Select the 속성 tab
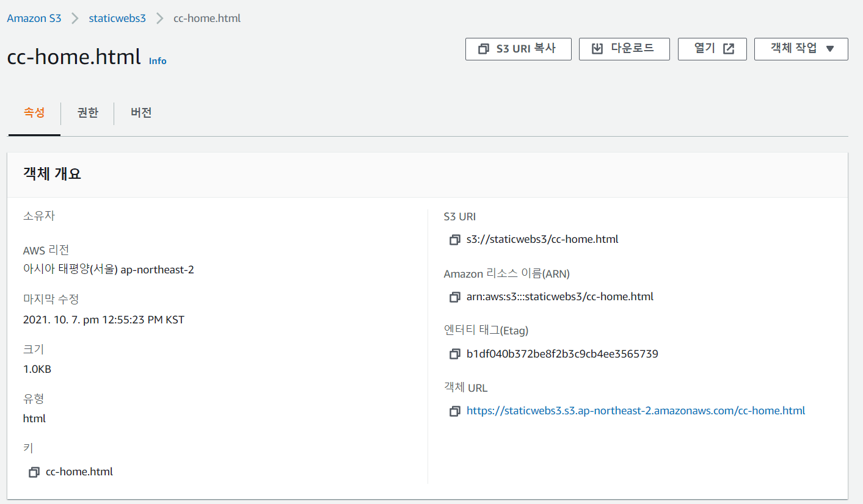Screen dimensions: 863x504 tap(34, 113)
